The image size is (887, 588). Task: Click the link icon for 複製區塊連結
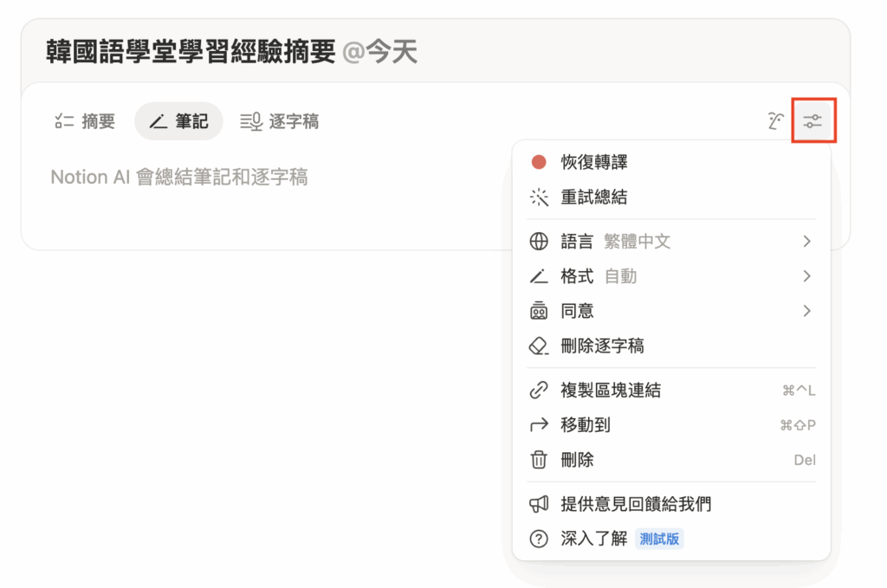click(x=539, y=391)
